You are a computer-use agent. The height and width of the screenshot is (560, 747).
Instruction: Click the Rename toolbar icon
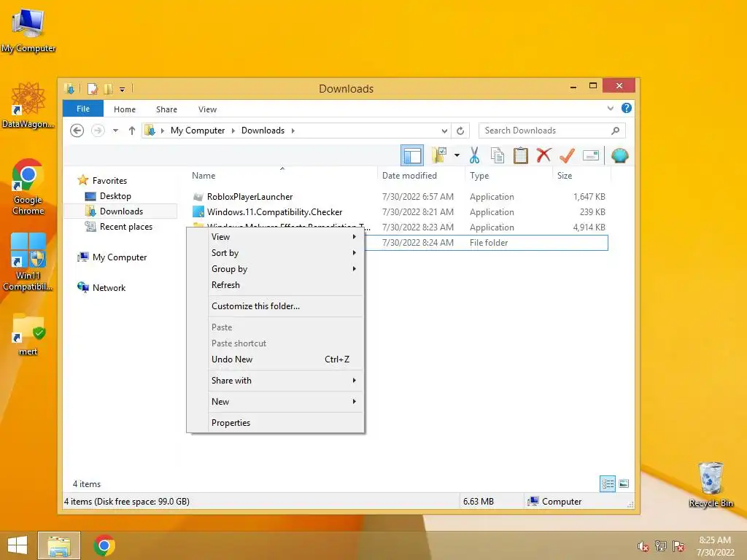(x=591, y=155)
